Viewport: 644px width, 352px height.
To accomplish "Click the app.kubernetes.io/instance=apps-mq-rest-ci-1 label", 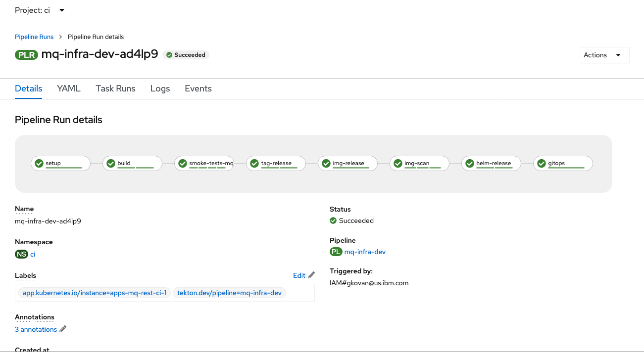I will pos(95,293).
